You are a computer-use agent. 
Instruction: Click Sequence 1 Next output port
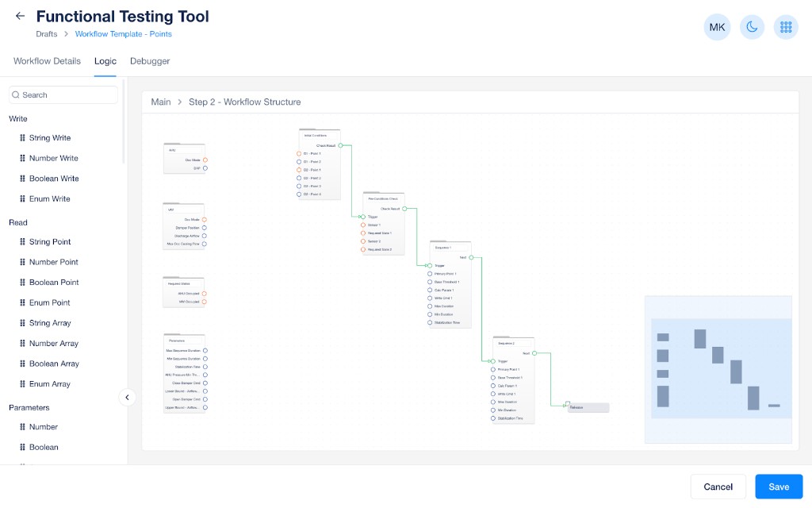coord(471,257)
